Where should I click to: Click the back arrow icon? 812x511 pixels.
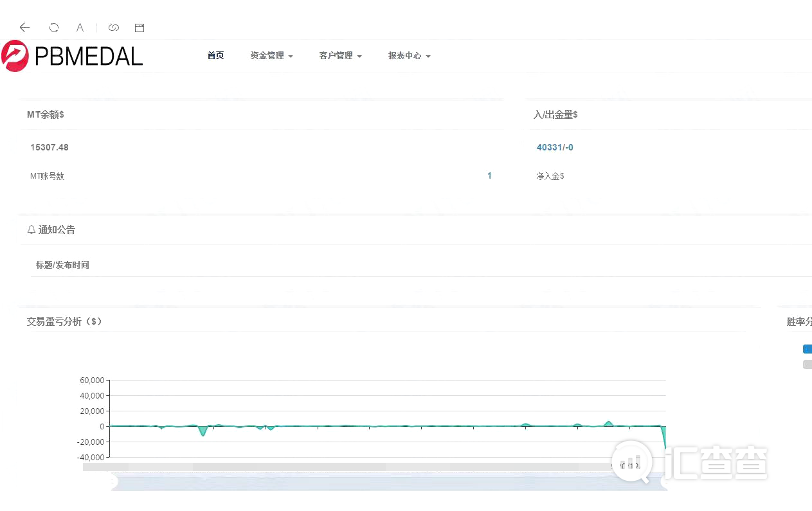(24, 28)
